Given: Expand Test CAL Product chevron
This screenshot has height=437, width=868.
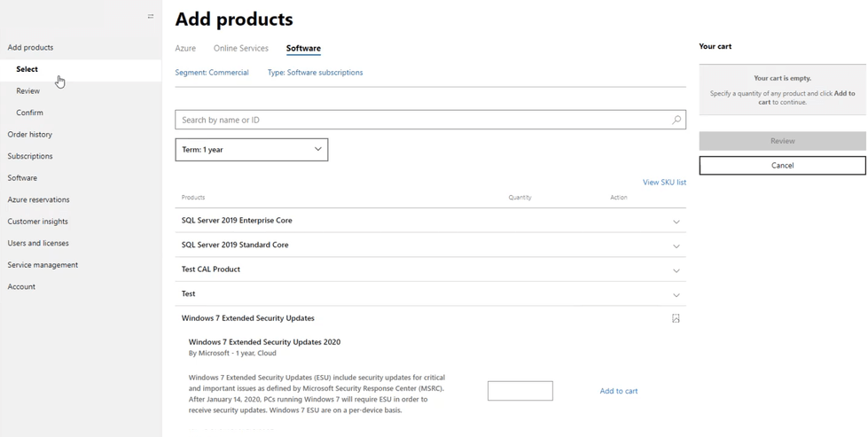Looking at the screenshot, I should tap(676, 270).
